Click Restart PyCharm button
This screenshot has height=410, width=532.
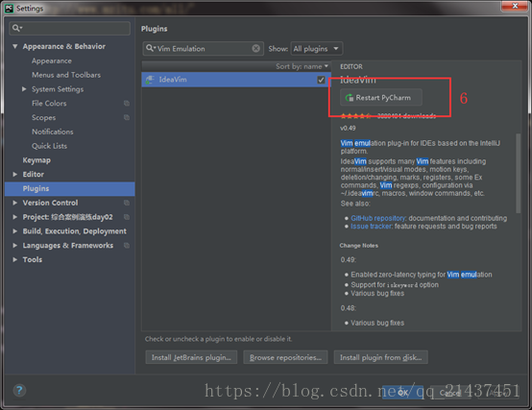pyautogui.click(x=381, y=98)
